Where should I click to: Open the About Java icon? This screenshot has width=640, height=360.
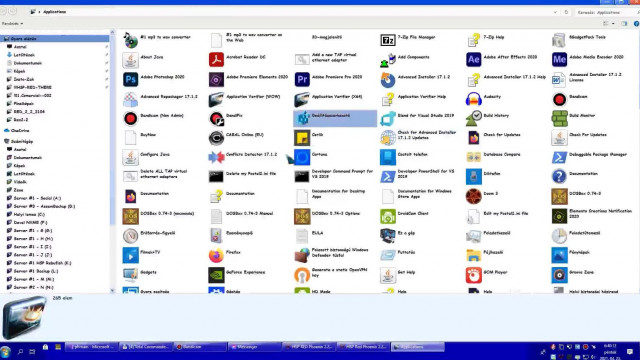coord(131,60)
